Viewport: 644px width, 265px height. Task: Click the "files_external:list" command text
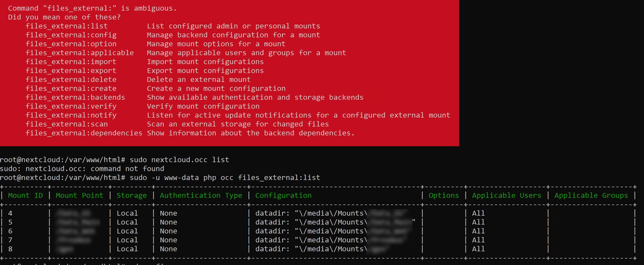pos(67,26)
